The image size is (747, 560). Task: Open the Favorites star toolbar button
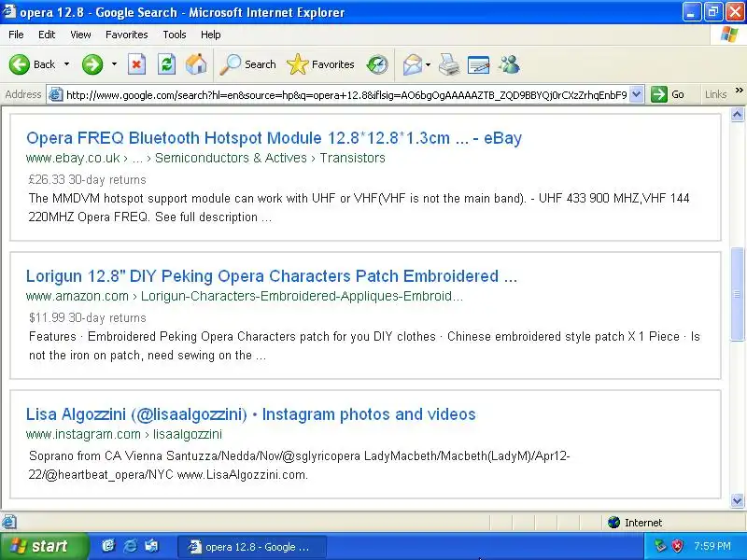(x=320, y=64)
